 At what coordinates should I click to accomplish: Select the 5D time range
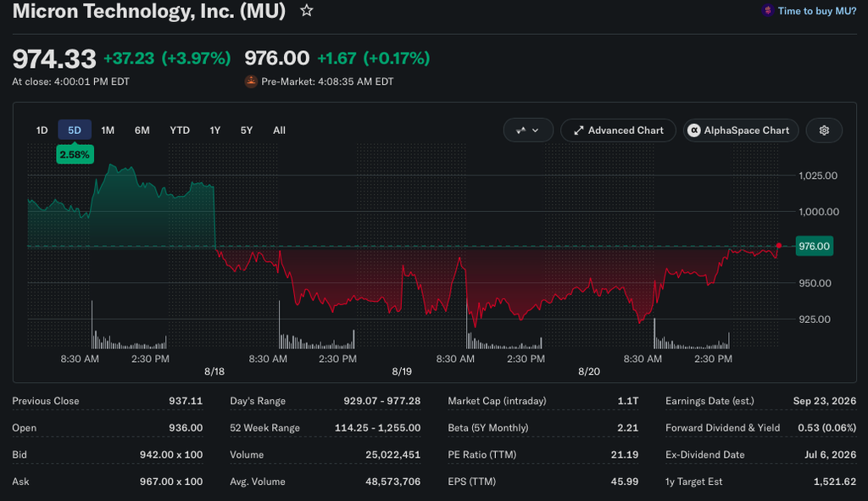[x=75, y=130]
